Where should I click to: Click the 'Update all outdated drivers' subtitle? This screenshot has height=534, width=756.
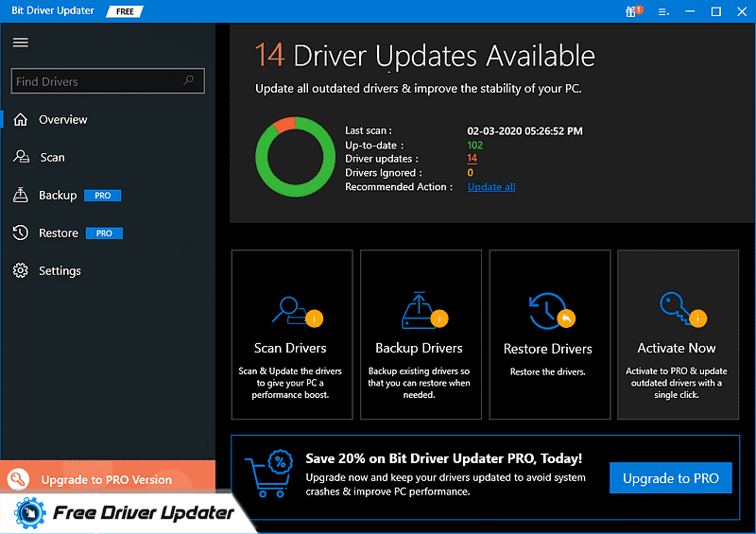(x=418, y=88)
